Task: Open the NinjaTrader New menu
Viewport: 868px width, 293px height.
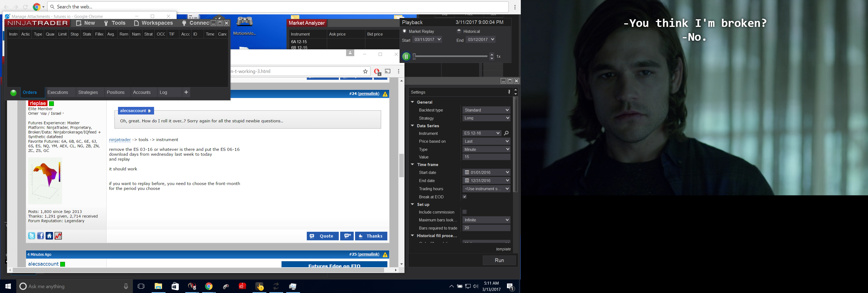Action: (86, 23)
